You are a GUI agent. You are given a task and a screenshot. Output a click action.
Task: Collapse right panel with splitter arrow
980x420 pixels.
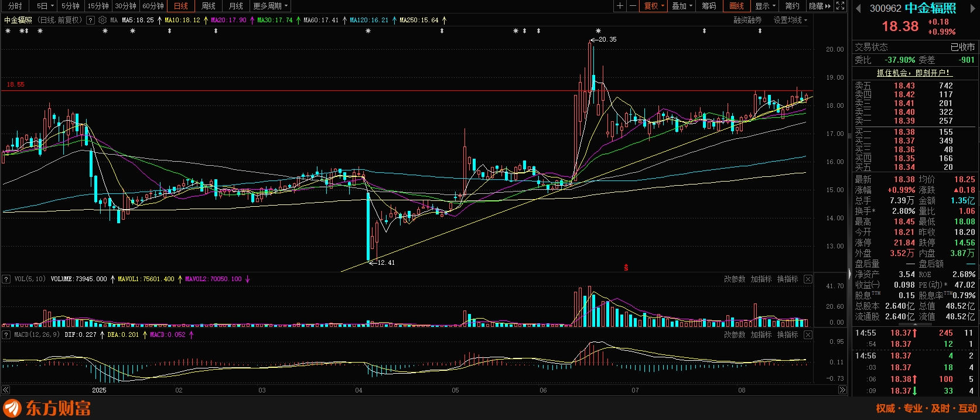click(x=849, y=273)
